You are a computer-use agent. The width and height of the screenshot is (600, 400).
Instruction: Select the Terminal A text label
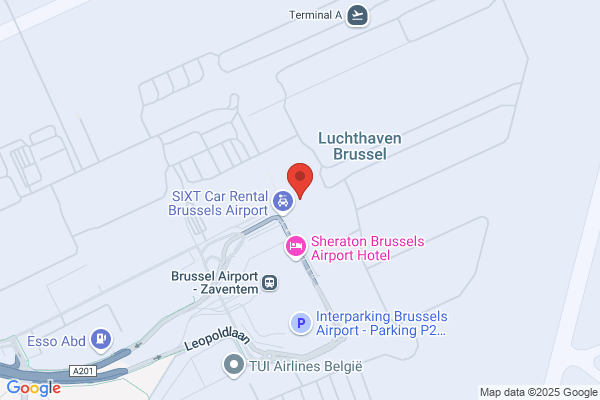coord(315,15)
